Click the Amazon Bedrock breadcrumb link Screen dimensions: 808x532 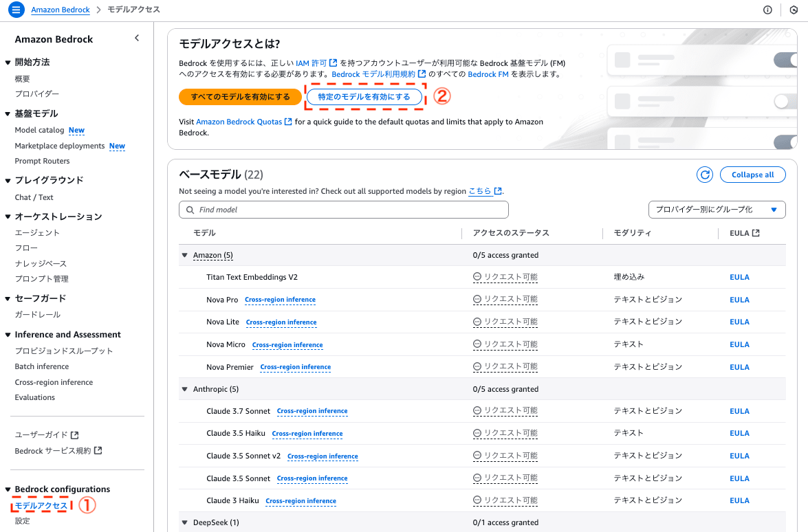tap(61, 10)
